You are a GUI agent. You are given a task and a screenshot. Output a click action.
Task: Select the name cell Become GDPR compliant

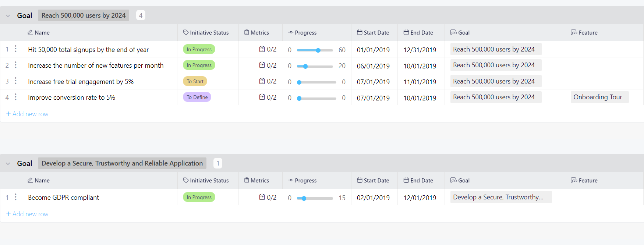point(100,197)
